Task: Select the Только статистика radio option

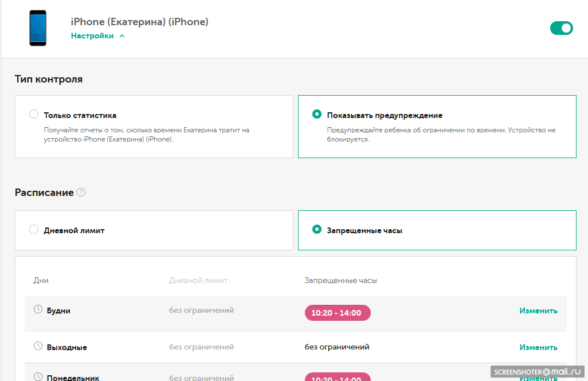Action: [x=34, y=115]
